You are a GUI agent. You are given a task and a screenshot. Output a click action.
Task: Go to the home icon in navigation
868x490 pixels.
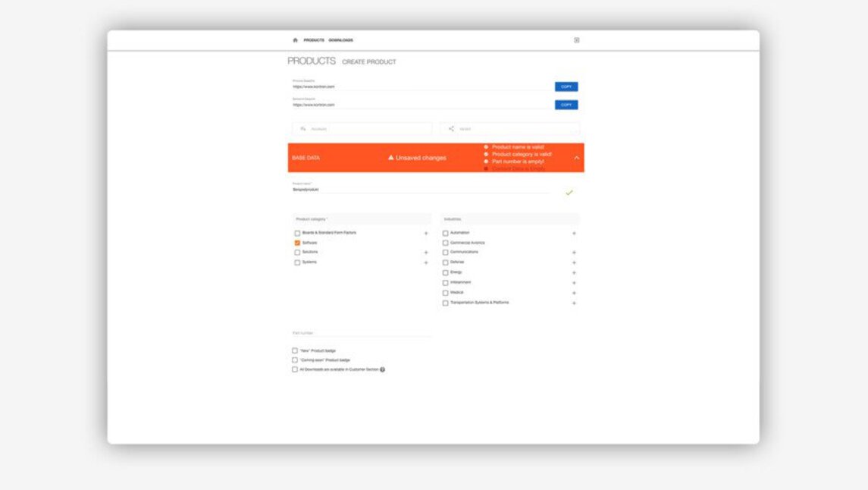coord(295,40)
